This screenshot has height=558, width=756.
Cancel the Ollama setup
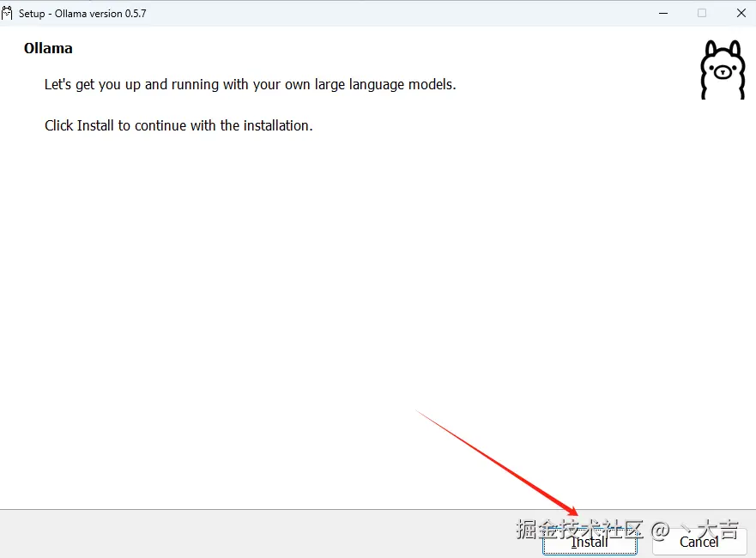pyautogui.click(x=699, y=542)
